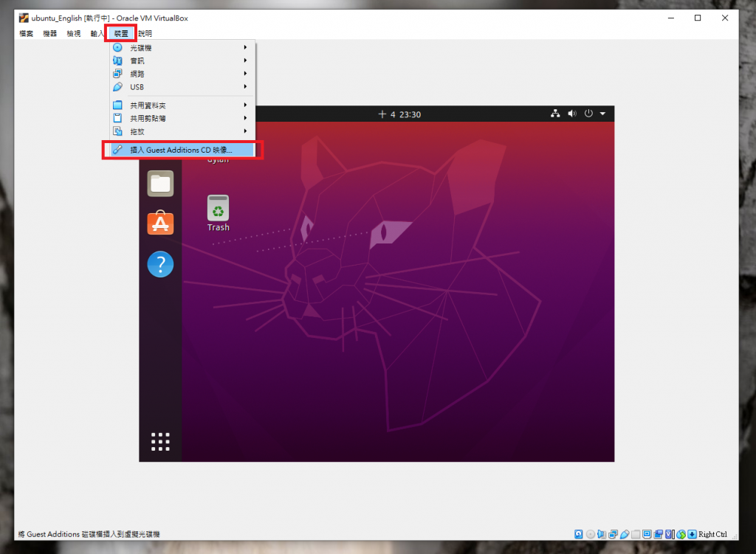
Task: Open Help from the Ubuntu dock
Action: point(160,264)
